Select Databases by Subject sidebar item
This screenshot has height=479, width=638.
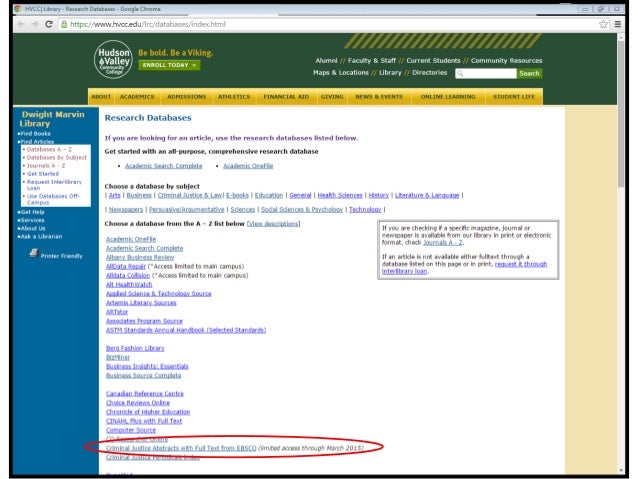56,157
